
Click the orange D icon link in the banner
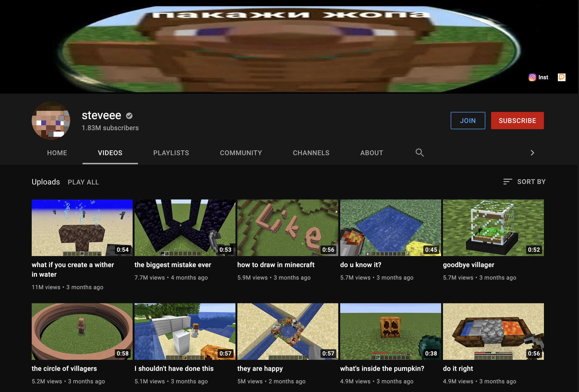tap(561, 77)
